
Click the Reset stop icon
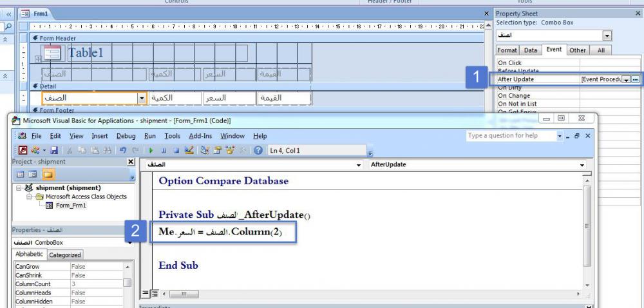click(x=176, y=150)
